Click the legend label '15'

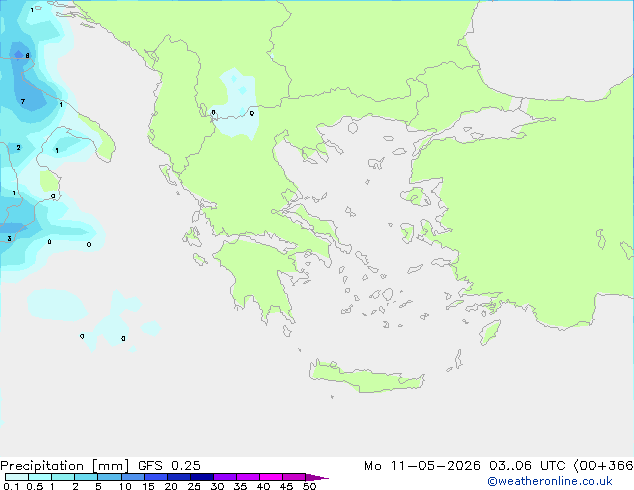148,486
